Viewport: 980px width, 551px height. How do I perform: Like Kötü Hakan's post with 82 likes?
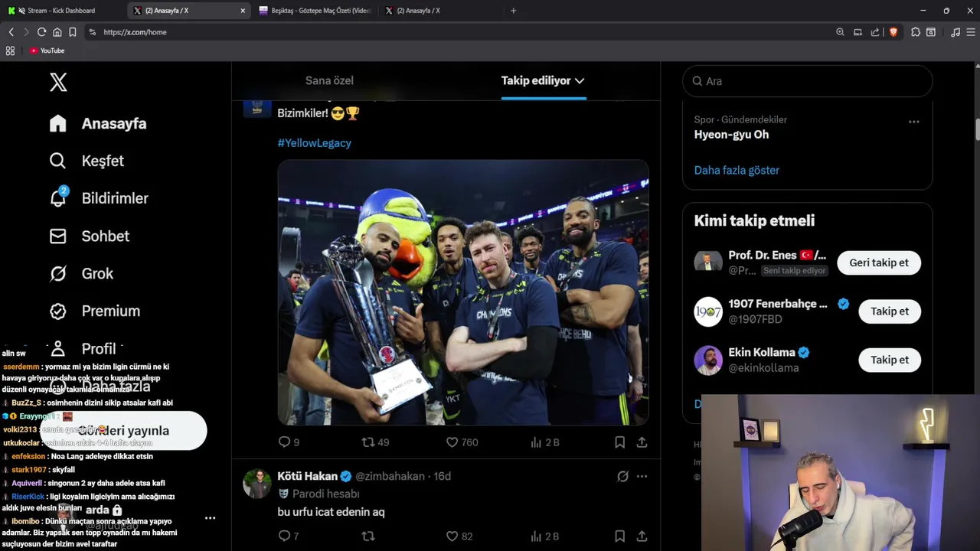[x=459, y=536]
